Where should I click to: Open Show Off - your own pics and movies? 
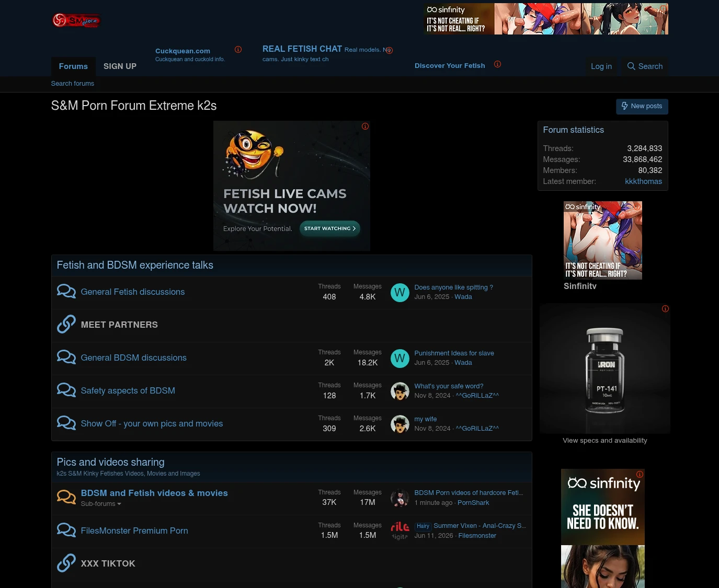[x=152, y=424]
